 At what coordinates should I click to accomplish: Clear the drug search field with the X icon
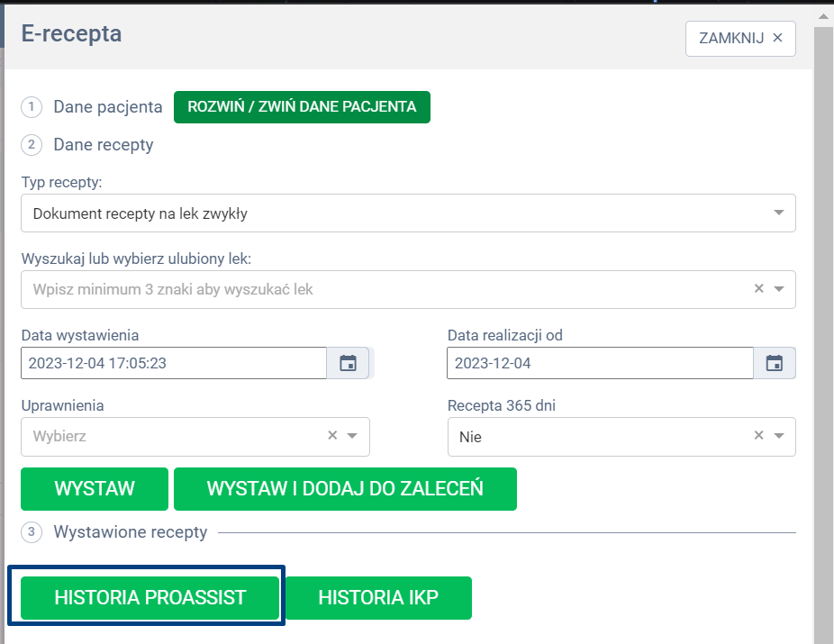click(758, 289)
